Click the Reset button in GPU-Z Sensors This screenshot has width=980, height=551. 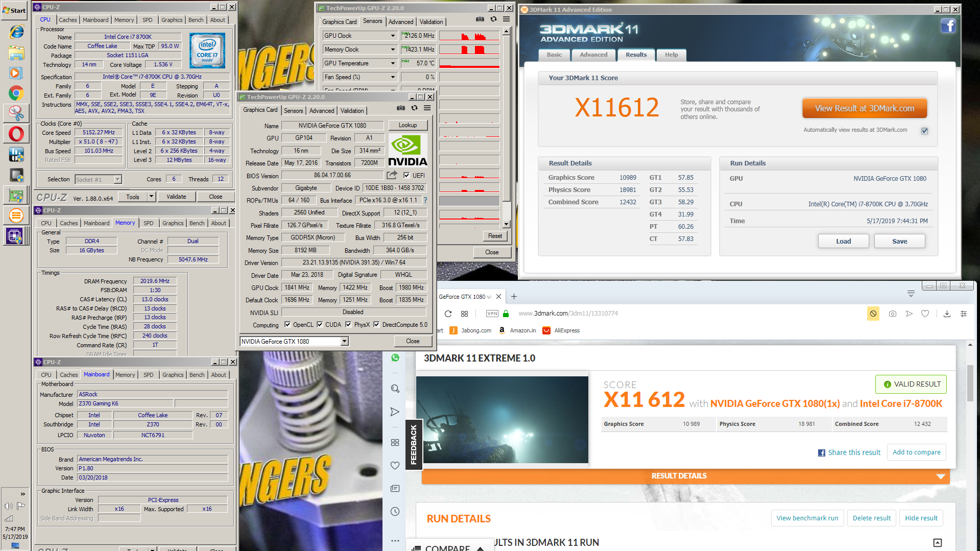tap(495, 236)
